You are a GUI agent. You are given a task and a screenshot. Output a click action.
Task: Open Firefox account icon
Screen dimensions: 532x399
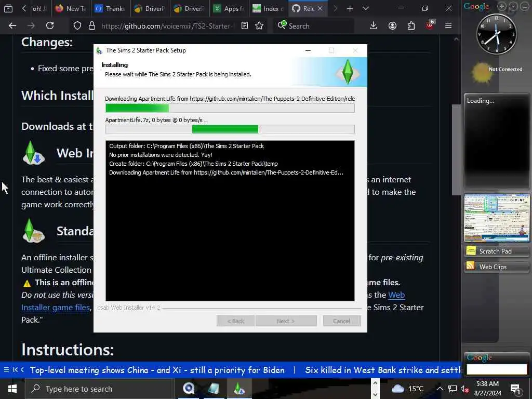coord(392,26)
